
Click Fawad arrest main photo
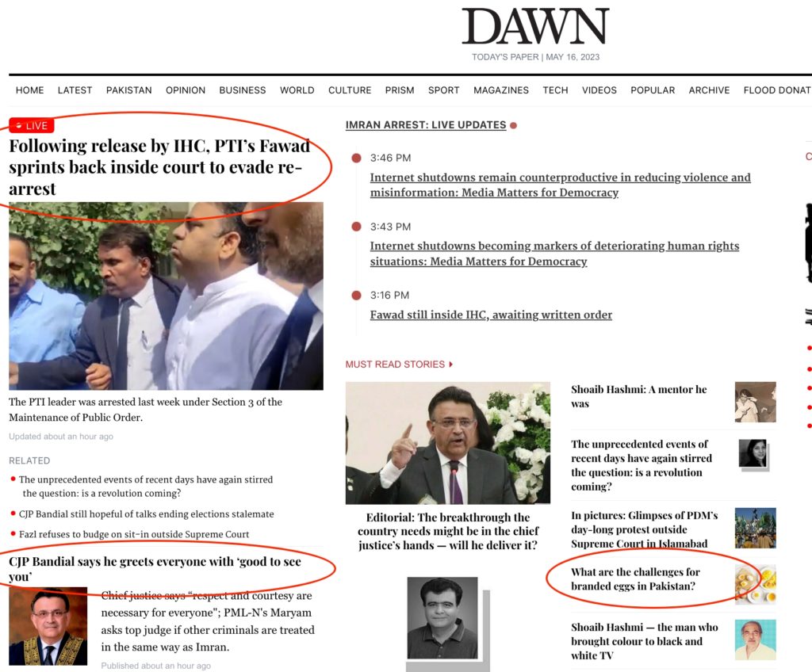(167, 296)
